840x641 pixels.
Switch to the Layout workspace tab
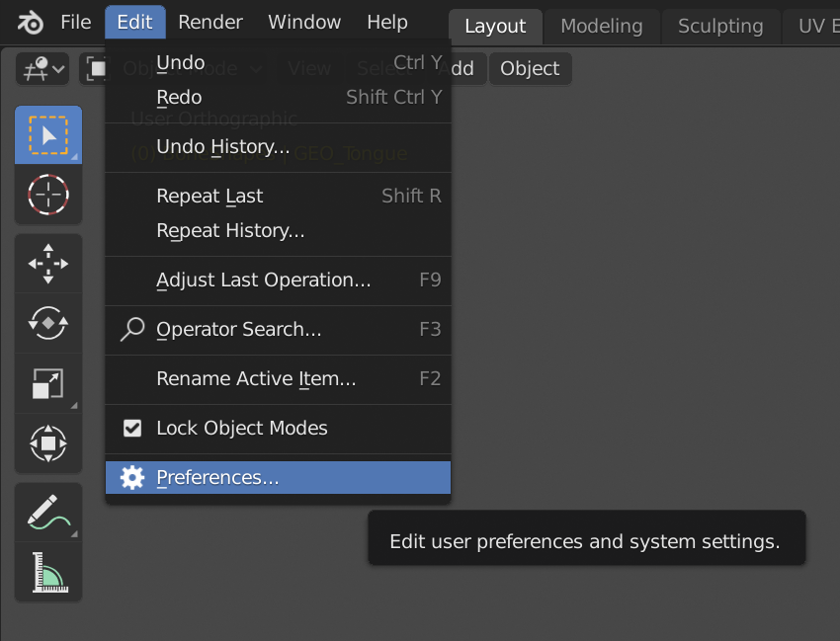pyautogui.click(x=495, y=27)
